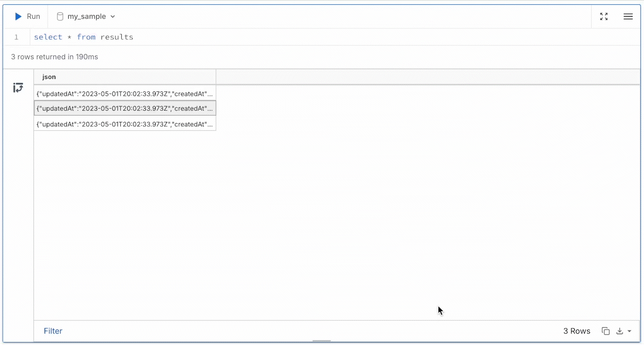Click the Filter link below the results

pos(53,331)
